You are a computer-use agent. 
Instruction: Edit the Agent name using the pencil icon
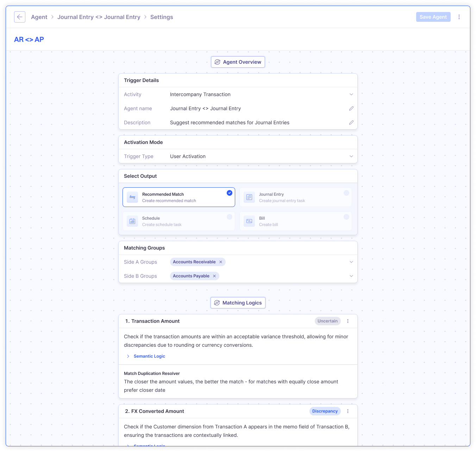pyautogui.click(x=351, y=108)
